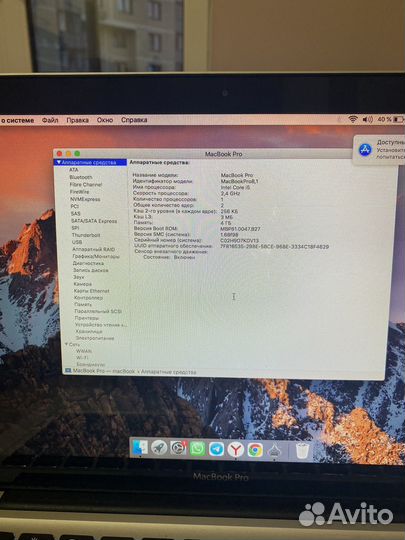Select Графика/Мониторы in the sidebar
This screenshot has width=405, height=540.
click(96, 256)
